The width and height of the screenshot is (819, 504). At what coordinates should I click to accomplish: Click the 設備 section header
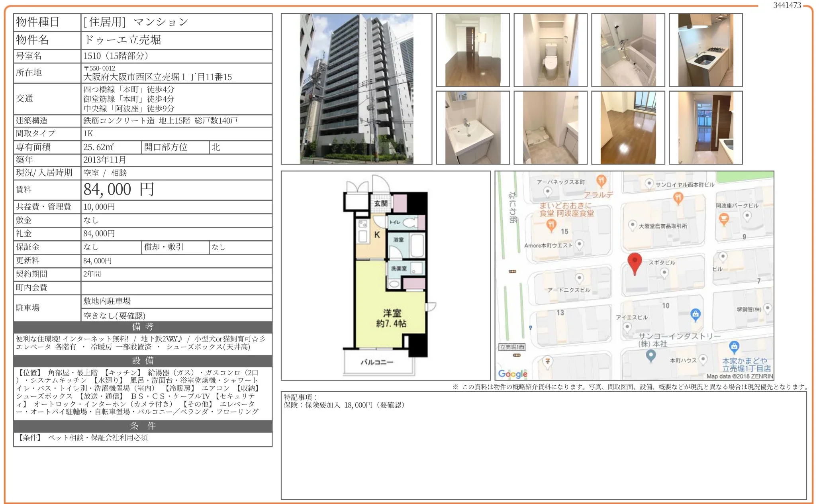[x=143, y=361]
